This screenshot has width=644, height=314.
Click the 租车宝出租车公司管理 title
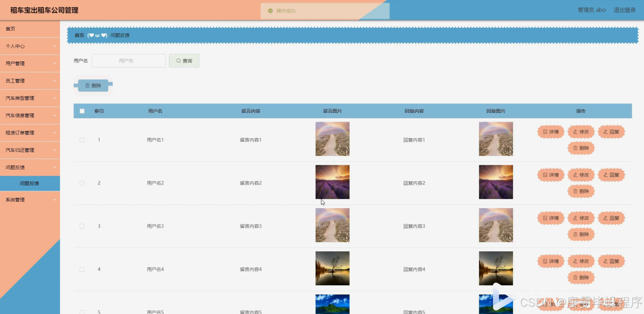pyautogui.click(x=44, y=10)
